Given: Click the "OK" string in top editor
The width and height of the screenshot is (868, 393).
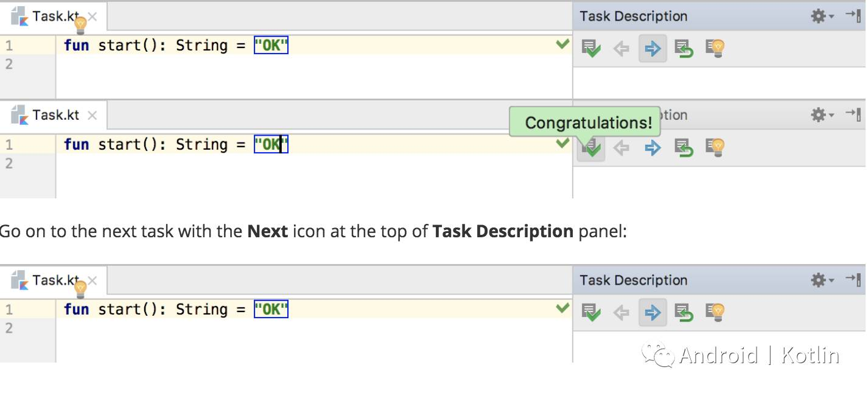Looking at the screenshot, I should [x=271, y=46].
